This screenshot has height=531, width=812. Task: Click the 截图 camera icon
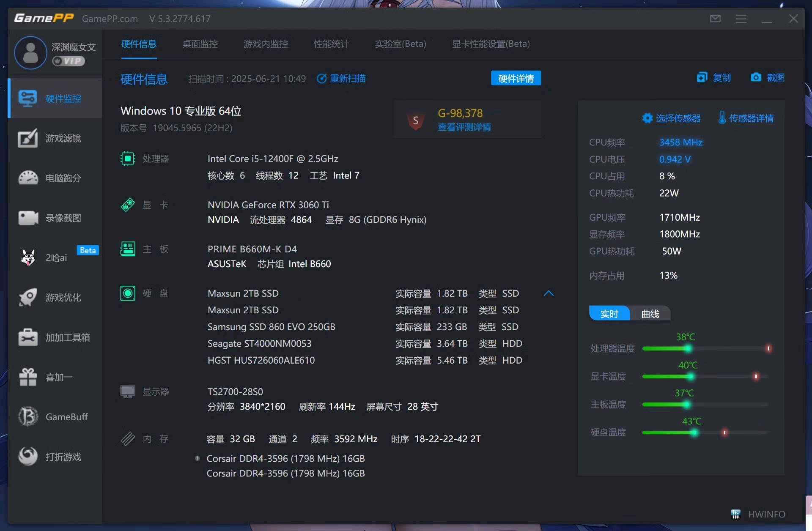(756, 77)
